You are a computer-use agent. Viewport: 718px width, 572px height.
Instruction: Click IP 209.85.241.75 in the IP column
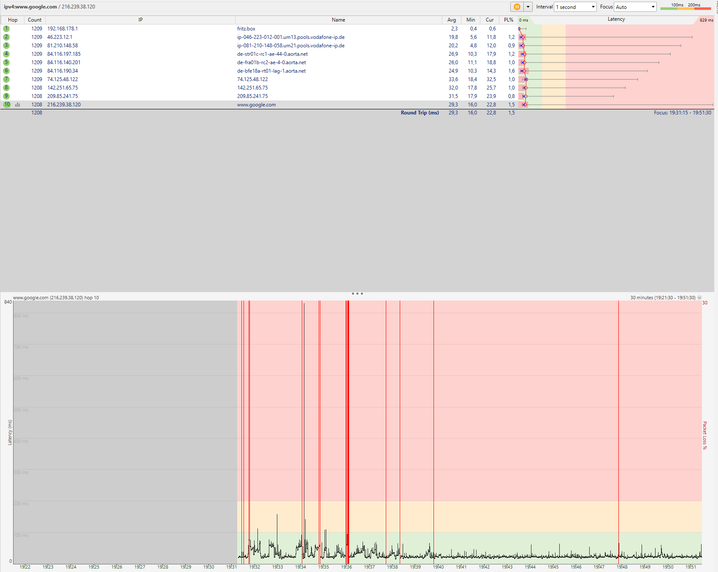pyautogui.click(x=62, y=96)
